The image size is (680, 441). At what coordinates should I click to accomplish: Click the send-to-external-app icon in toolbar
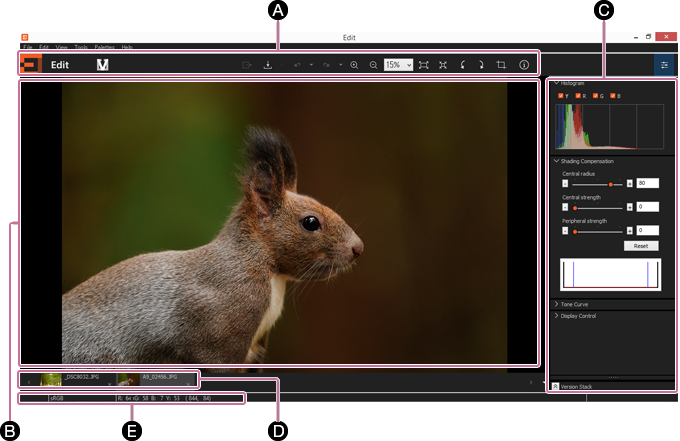247,65
